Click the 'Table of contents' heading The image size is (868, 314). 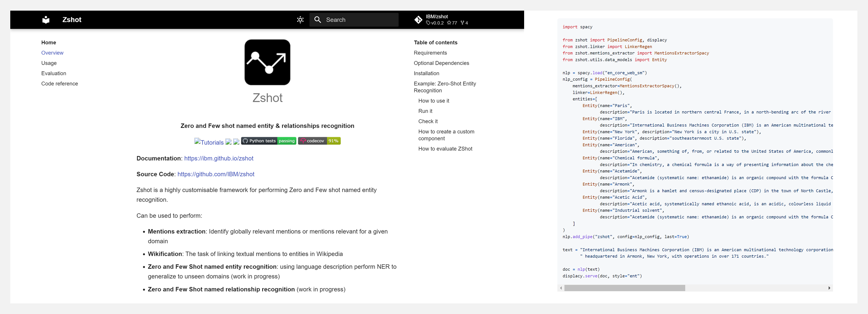pos(436,43)
